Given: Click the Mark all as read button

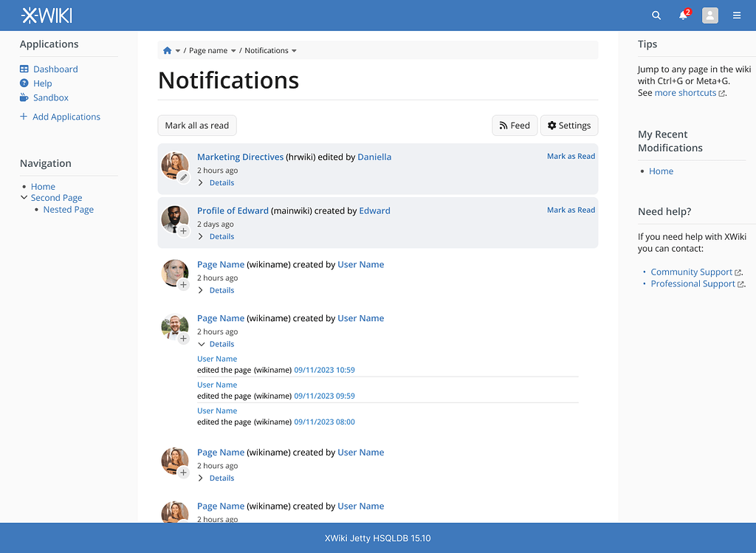Looking at the screenshot, I should tap(196, 125).
